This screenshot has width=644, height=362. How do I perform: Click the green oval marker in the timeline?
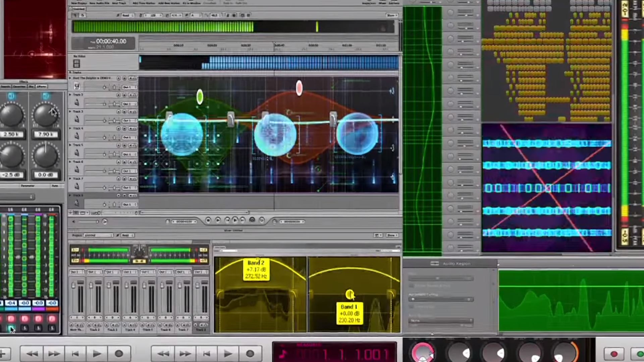pyautogui.click(x=200, y=97)
